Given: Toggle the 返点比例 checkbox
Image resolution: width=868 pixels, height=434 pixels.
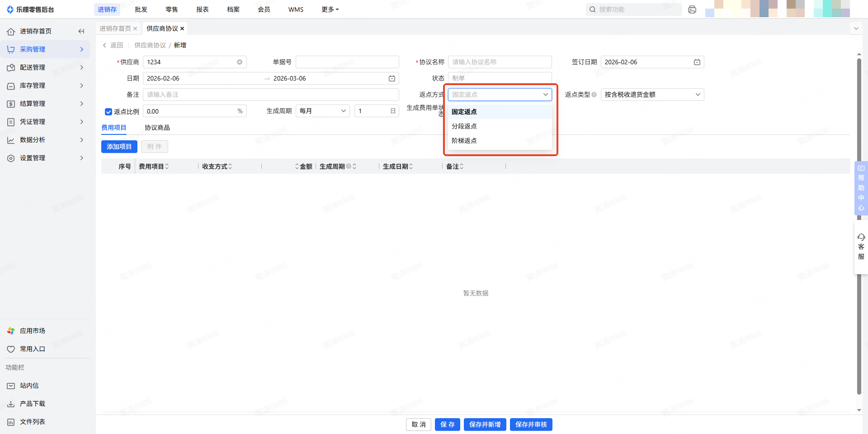Looking at the screenshot, I should (108, 111).
